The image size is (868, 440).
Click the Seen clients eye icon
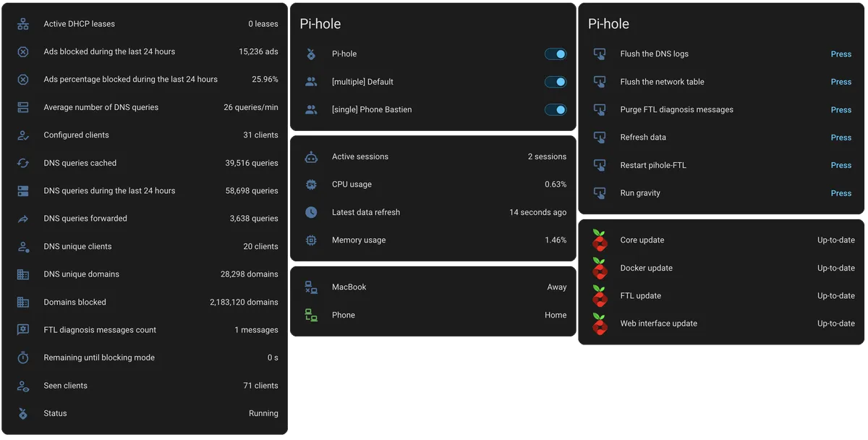(x=23, y=386)
